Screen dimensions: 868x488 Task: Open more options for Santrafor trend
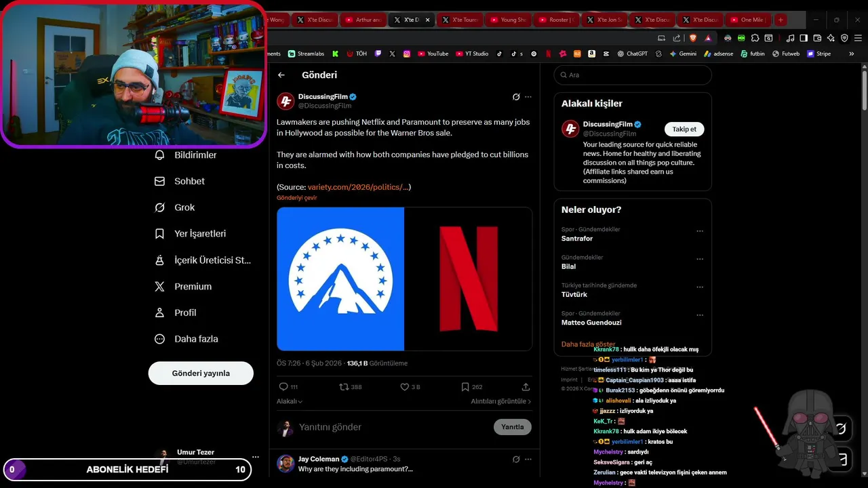click(x=700, y=231)
